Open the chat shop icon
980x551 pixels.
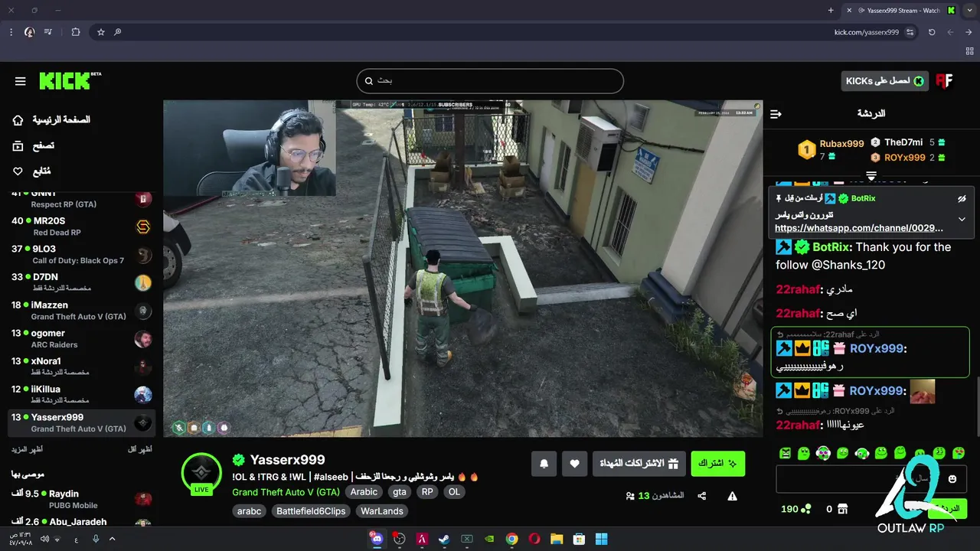[x=842, y=509]
